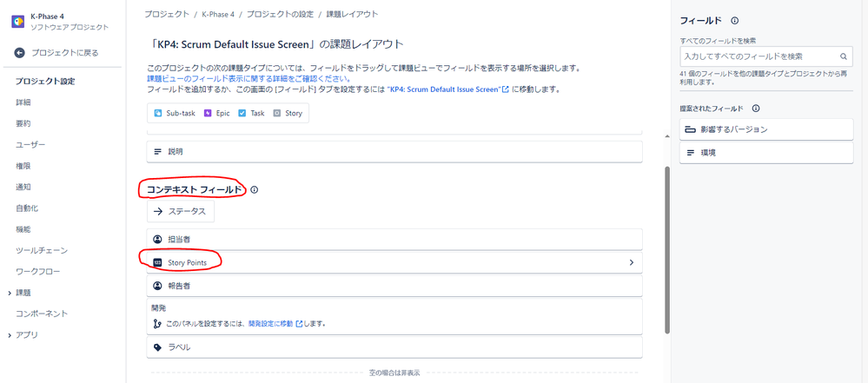Click K-Phase 4 breadcrumb link

217,15
